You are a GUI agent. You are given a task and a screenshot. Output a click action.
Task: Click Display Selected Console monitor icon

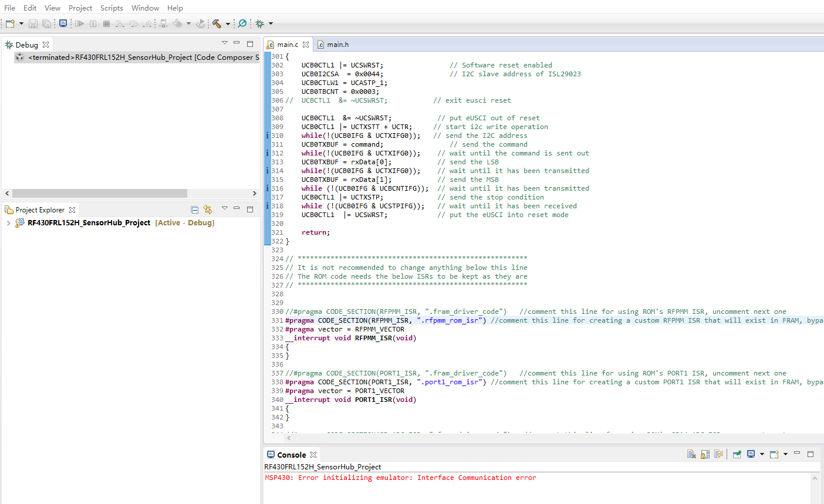pos(751,454)
